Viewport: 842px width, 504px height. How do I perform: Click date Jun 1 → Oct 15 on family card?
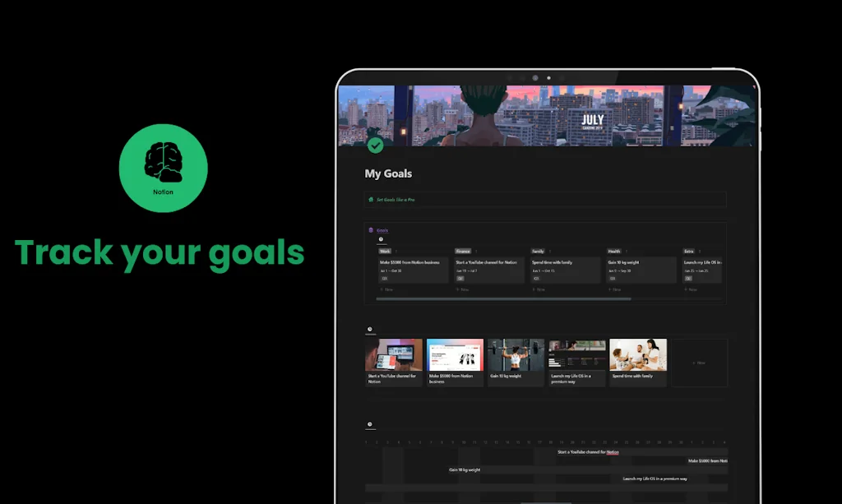543,271
